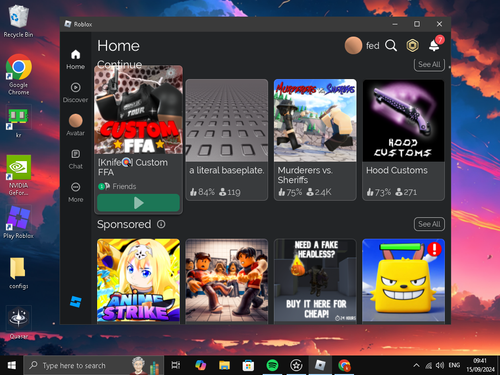Open NVIDIA GeForce desktop shortcut

pyautogui.click(x=18, y=175)
